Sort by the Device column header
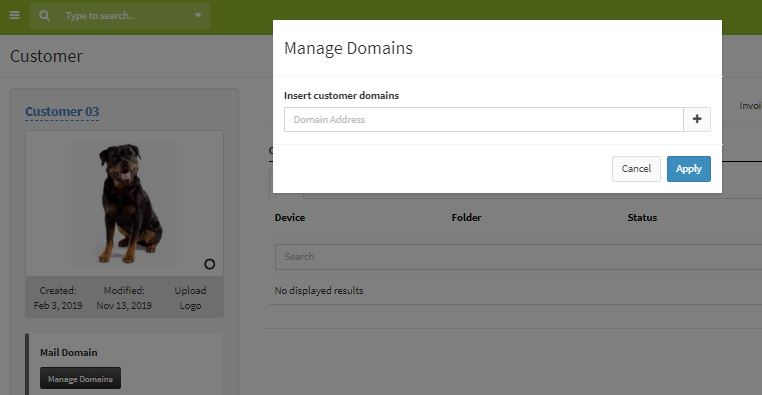This screenshot has width=762, height=395. coord(290,218)
